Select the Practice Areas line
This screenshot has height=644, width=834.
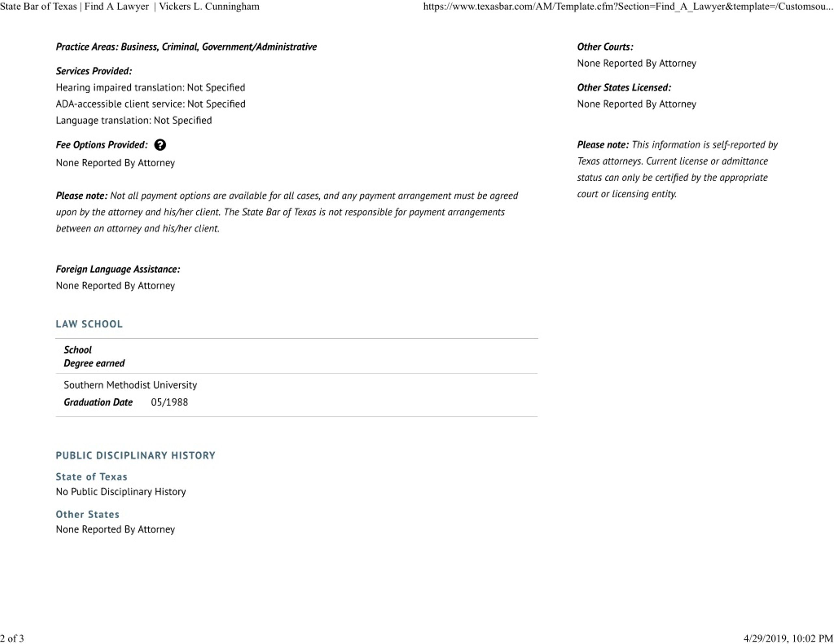click(x=186, y=47)
